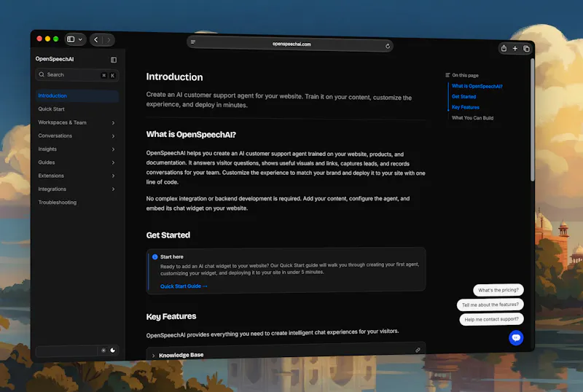Go back with the browser back arrow
The image size is (583, 392).
point(96,39)
